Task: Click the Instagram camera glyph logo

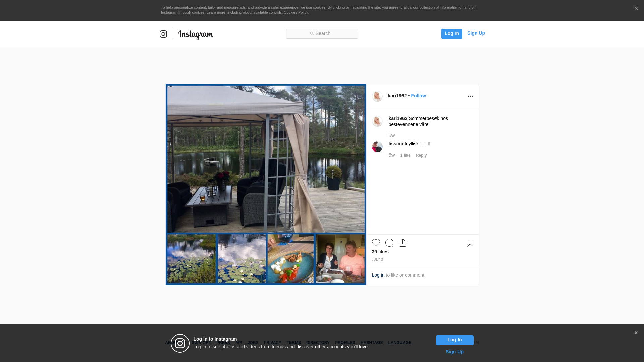Action: pos(163,34)
